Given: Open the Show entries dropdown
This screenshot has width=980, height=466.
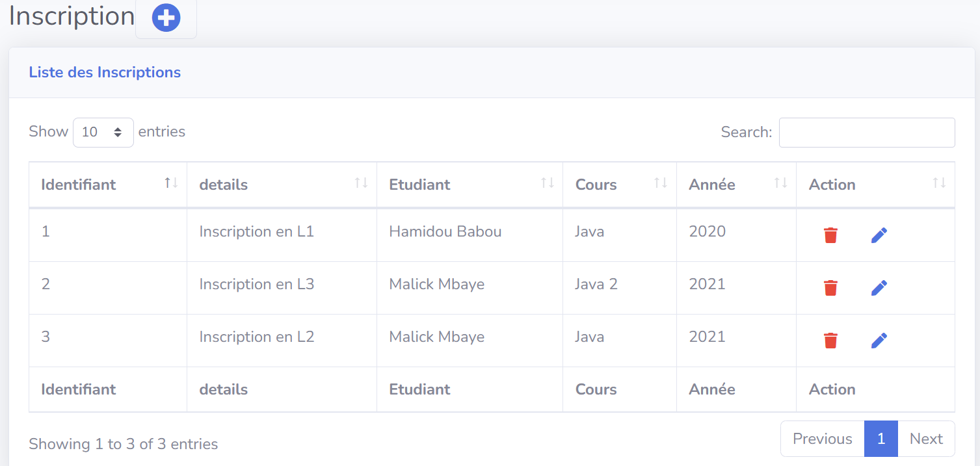Looking at the screenshot, I should (x=103, y=132).
